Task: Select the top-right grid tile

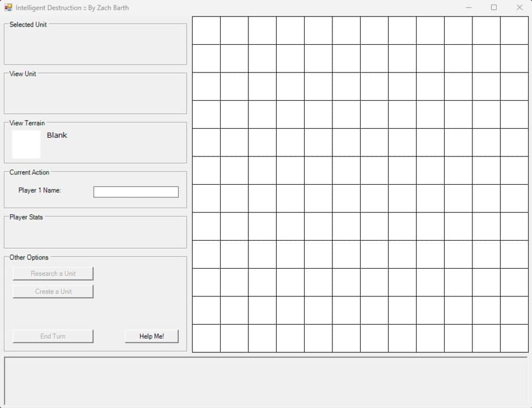Action: pyautogui.click(x=514, y=31)
